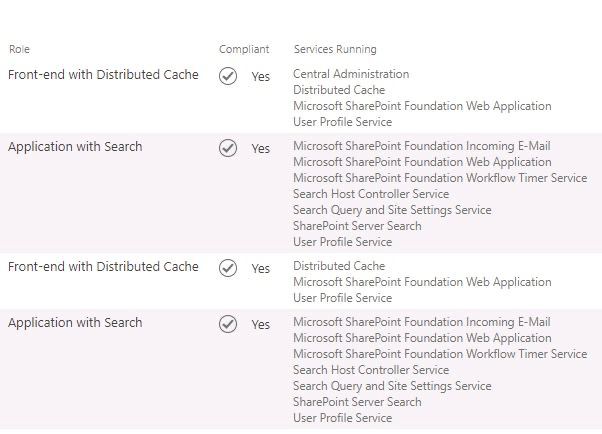
Task: Select Incoming E-Mail service in the last row
Action: coord(422,322)
